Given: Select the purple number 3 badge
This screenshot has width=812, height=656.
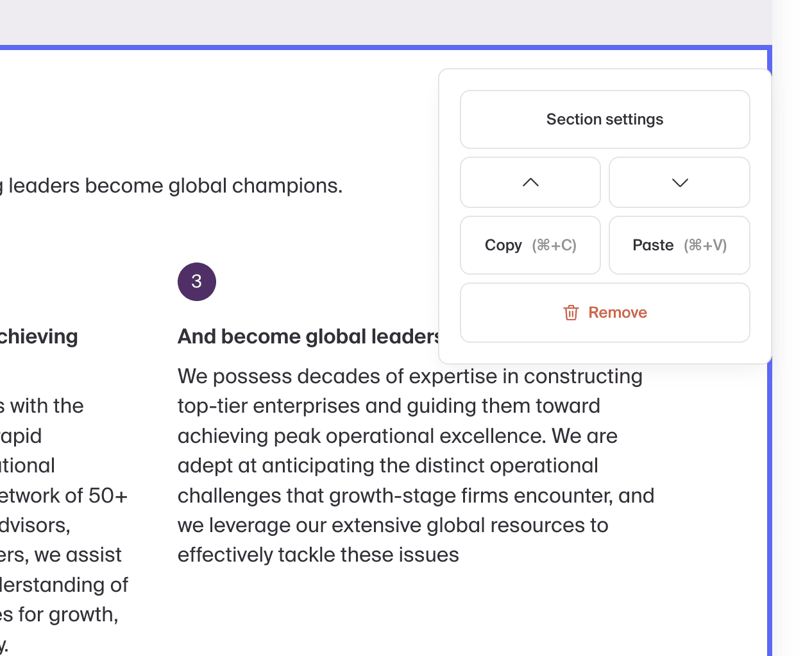Looking at the screenshot, I should [x=197, y=282].
